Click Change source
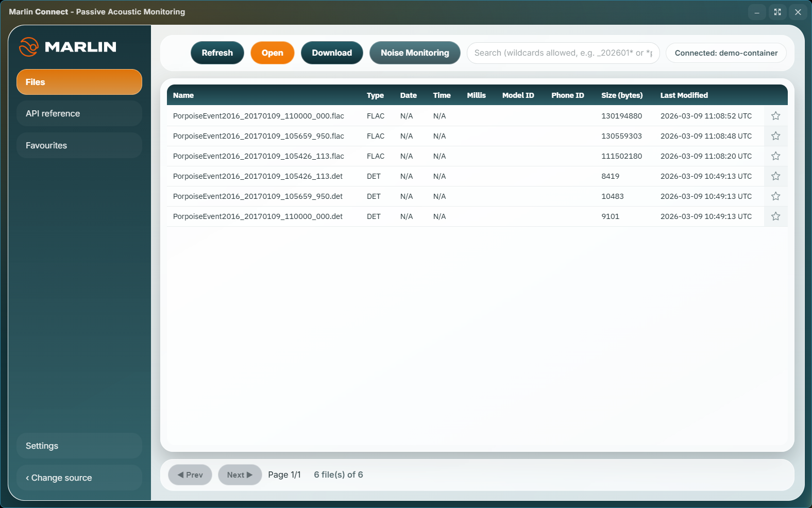The width and height of the screenshot is (812, 508). coord(79,478)
